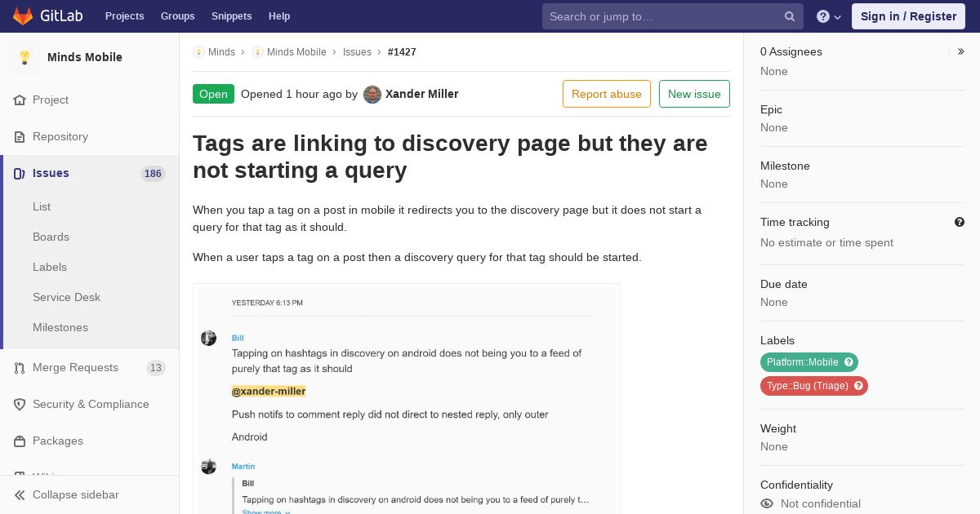Click the Issues sidebar icon
Viewport: 980px width, 514px height.
(20, 173)
